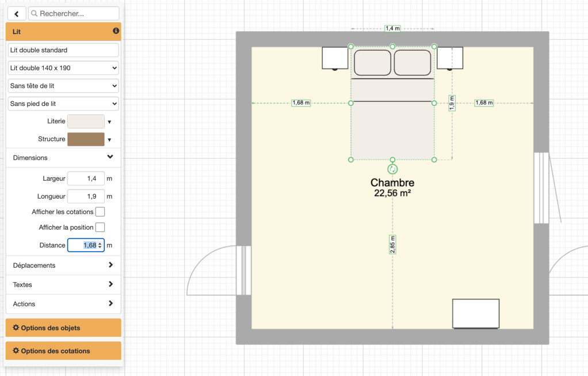The image size is (588, 376).
Task: Open the Lit double 140 x 190 dropdown
Action: (63, 68)
